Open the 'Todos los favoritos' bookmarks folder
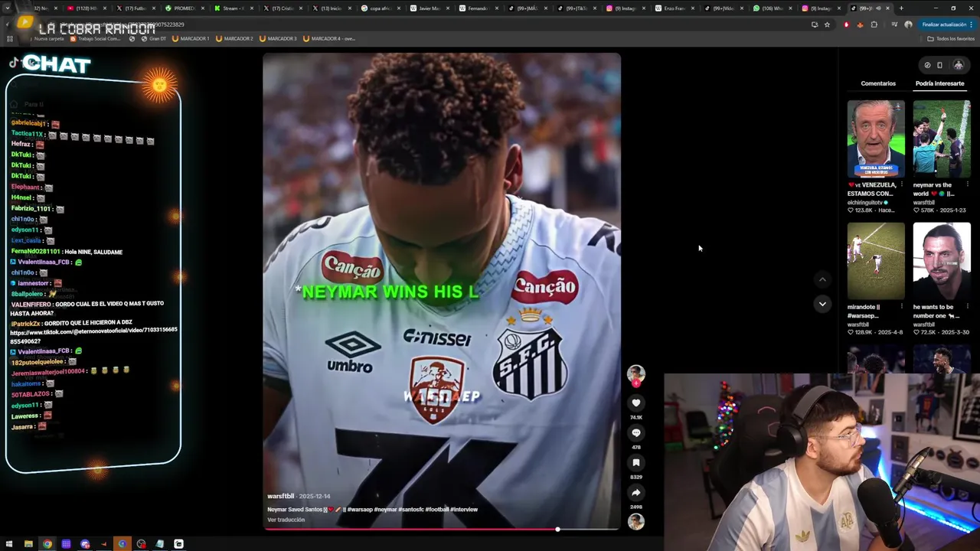This screenshot has width=980, height=551. click(x=951, y=38)
